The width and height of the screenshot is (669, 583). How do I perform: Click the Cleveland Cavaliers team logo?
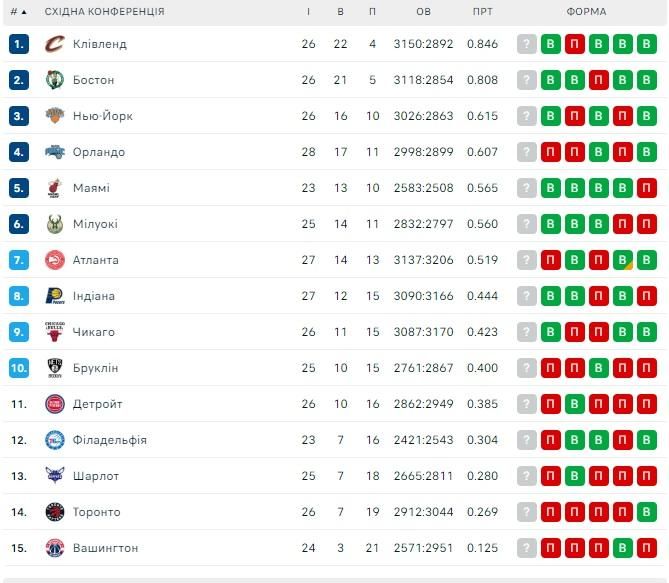(x=55, y=44)
